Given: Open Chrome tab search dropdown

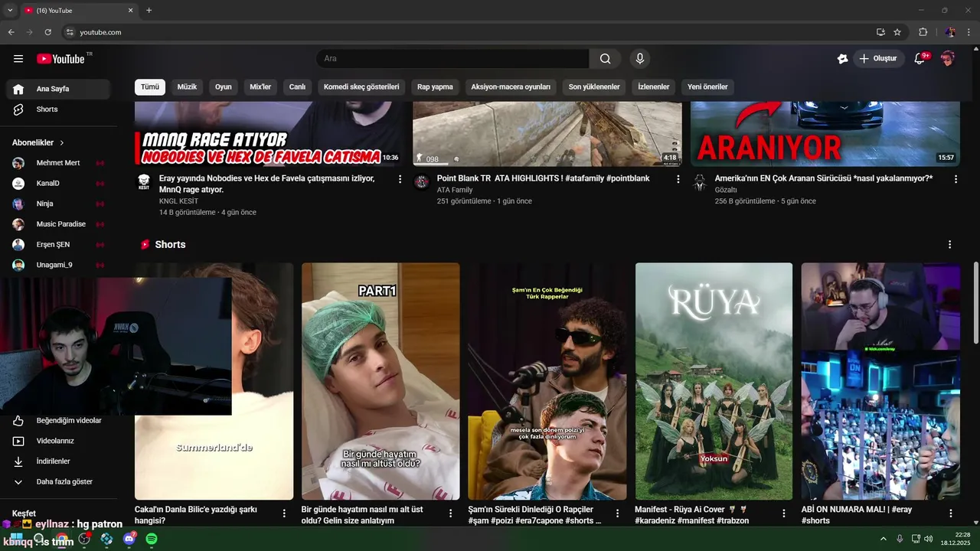Looking at the screenshot, I should tap(10, 10).
